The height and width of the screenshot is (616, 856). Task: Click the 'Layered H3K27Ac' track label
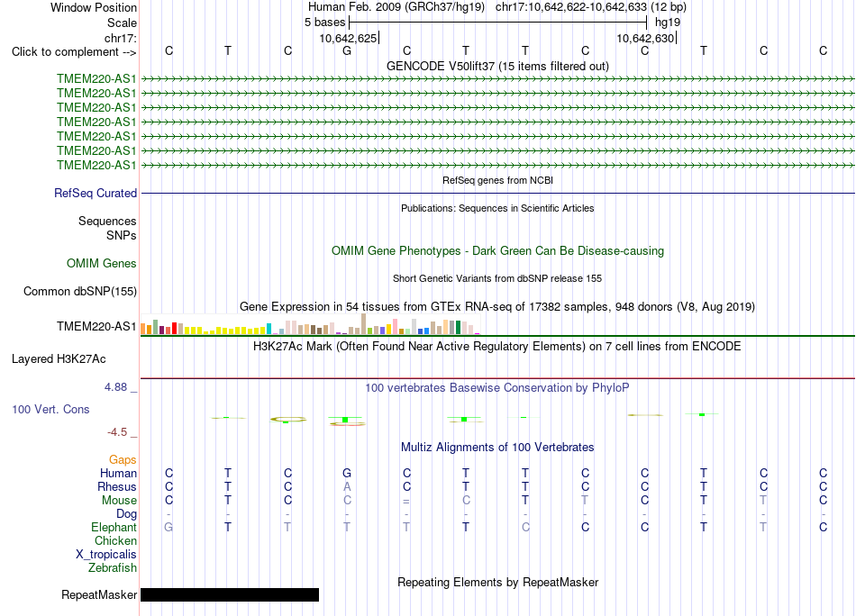(59, 359)
